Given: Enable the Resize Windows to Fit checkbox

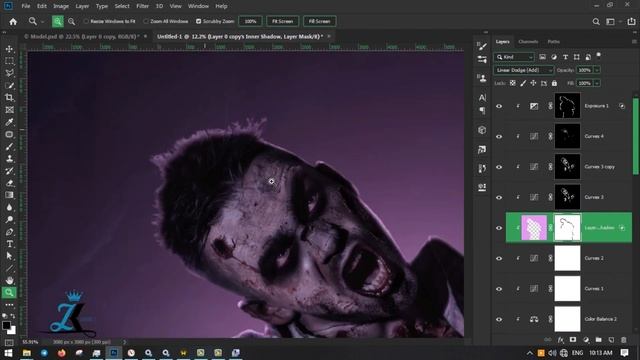Looking at the screenshot, I should [x=86, y=21].
